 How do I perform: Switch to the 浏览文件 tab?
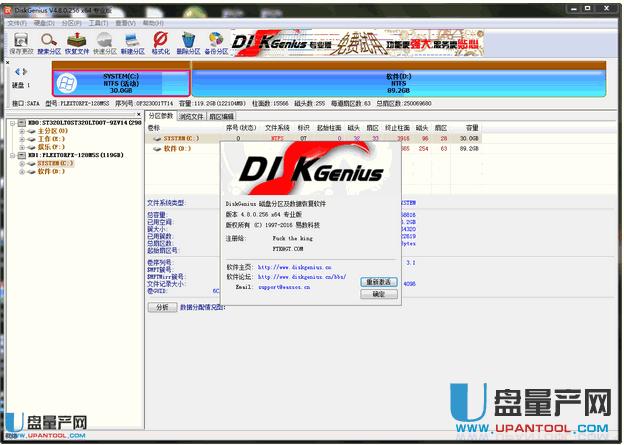191,116
